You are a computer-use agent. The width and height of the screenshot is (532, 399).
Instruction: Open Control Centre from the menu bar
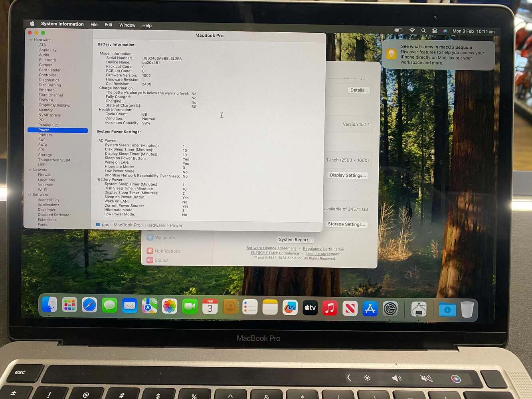[x=434, y=31]
